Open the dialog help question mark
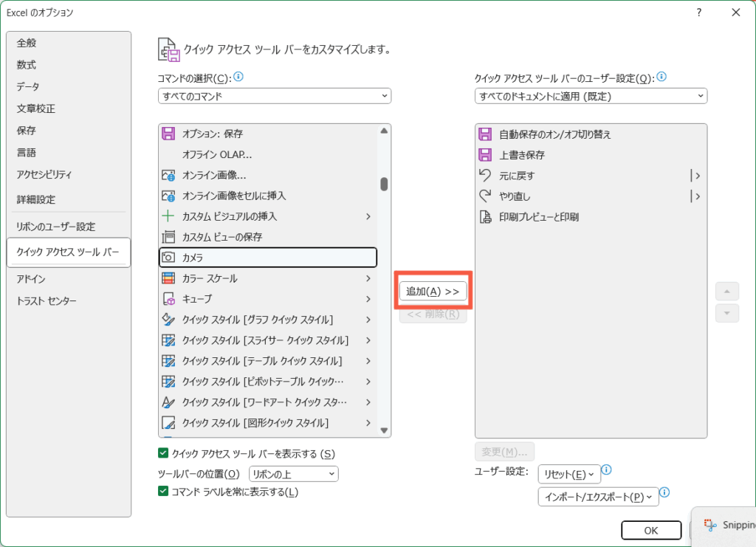The width and height of the screenshot is (756, 547). click(x=699, y=13)
